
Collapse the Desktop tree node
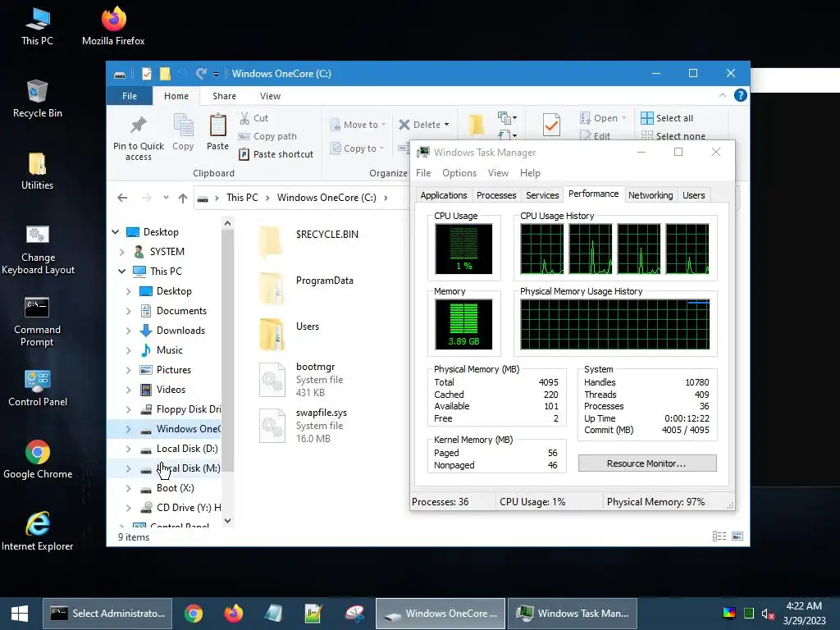(115, 232)
